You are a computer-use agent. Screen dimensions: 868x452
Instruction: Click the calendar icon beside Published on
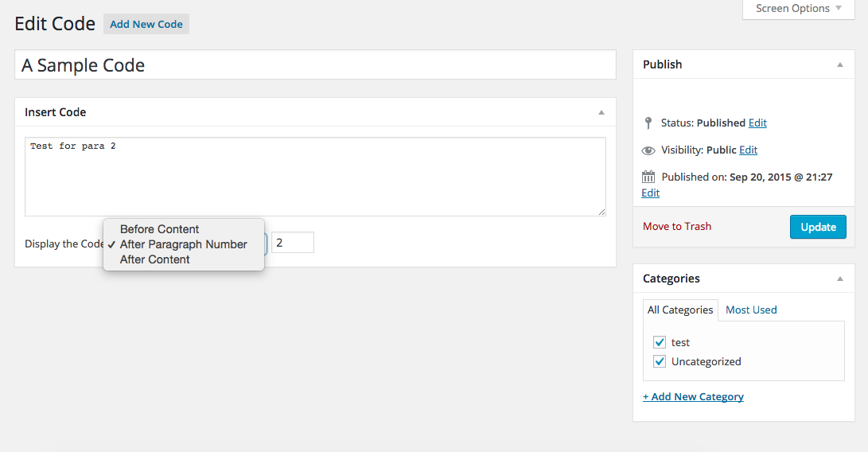pos(648,177)
